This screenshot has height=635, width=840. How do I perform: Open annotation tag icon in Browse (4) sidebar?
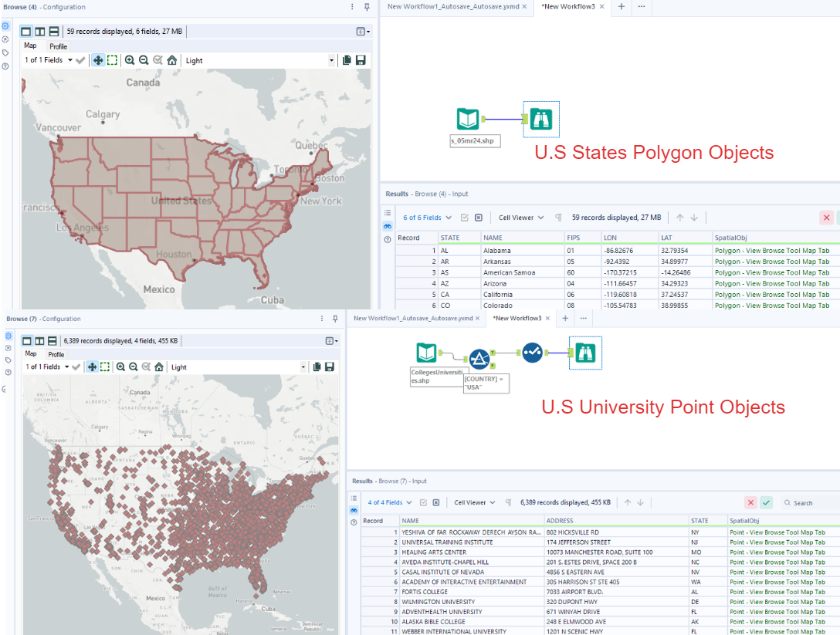5,53
